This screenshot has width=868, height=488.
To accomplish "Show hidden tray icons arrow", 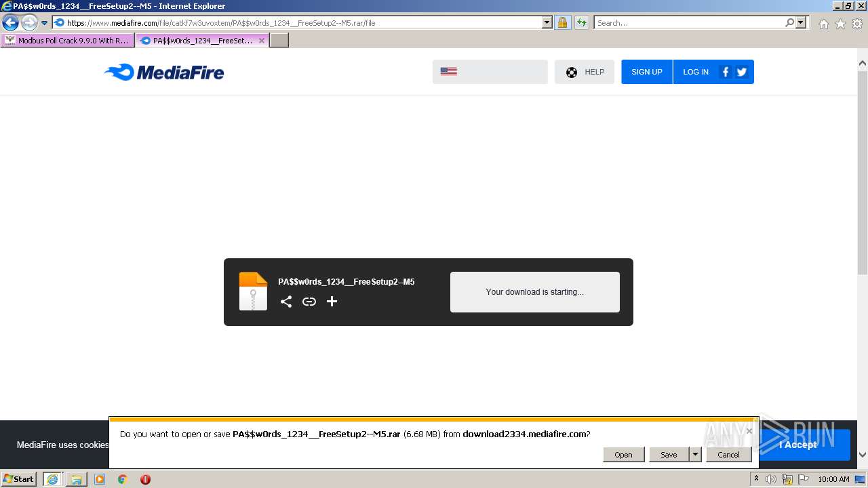I will point(756,479).
